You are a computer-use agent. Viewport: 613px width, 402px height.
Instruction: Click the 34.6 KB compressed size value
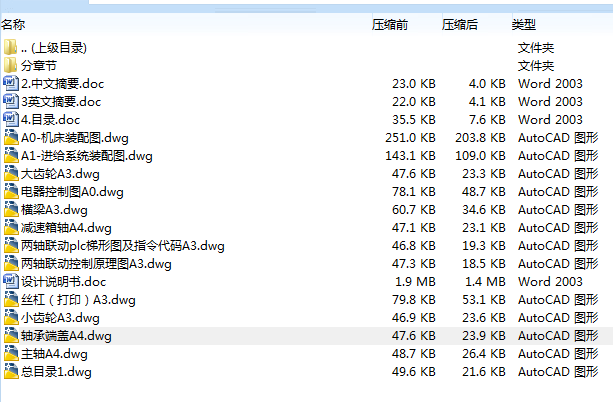coord(484,210)
